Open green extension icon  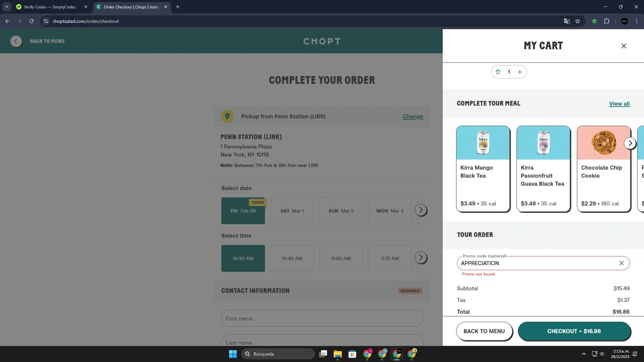tap(594, 21)
